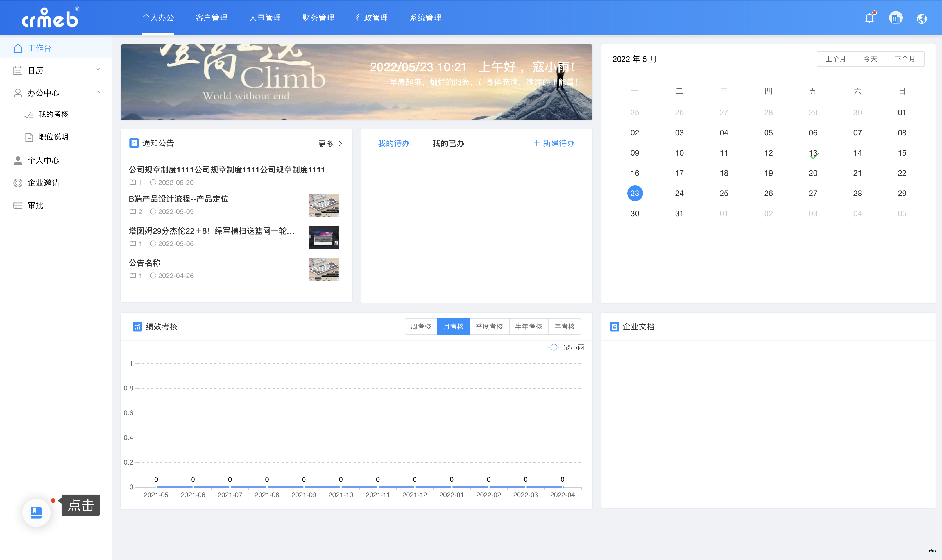The height and width of the screenshot is (560, 942).
Task: Expand the 日历 sidebar menu
Action: point(98,69)
